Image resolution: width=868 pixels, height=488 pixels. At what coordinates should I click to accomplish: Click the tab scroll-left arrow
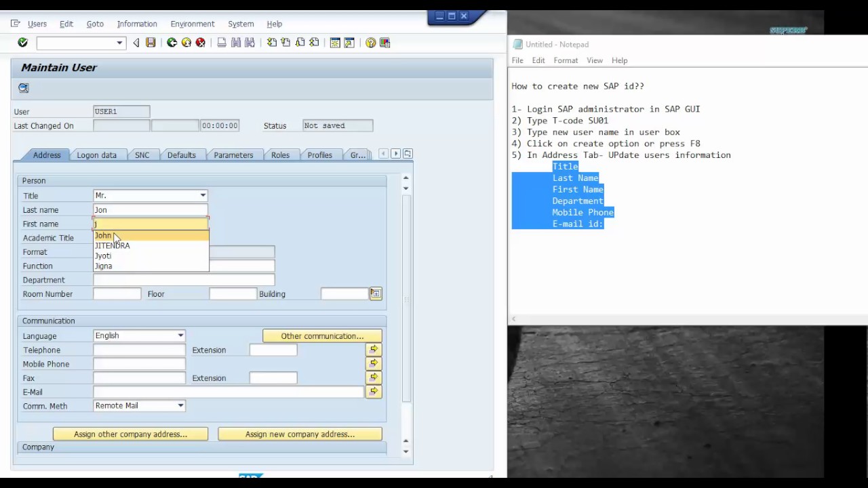tap(384, 154)
